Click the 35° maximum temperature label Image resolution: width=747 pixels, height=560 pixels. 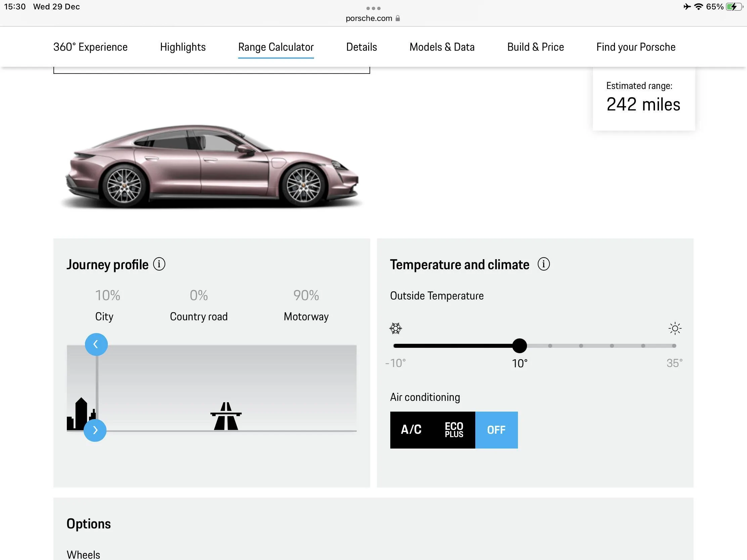click(674, 363)
